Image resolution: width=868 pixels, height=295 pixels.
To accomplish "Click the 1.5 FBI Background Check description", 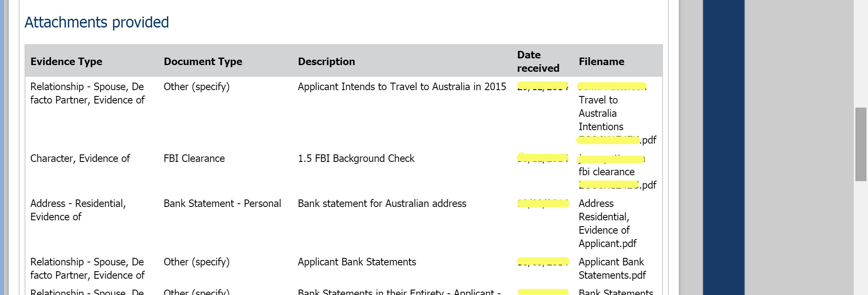I will click(356, 158).
